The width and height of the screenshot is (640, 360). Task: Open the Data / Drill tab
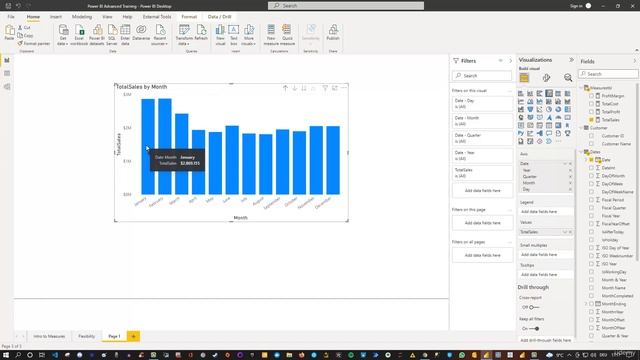click(x=220, y=17)
